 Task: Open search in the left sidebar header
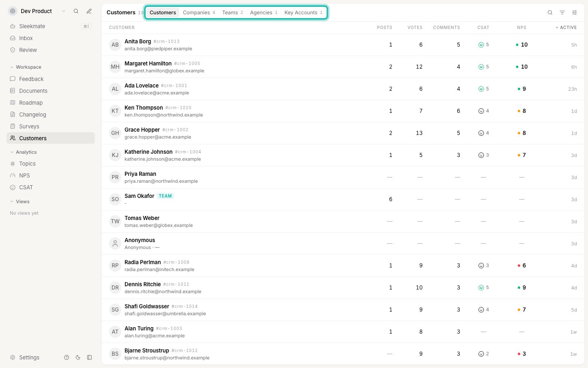point(76,11)
